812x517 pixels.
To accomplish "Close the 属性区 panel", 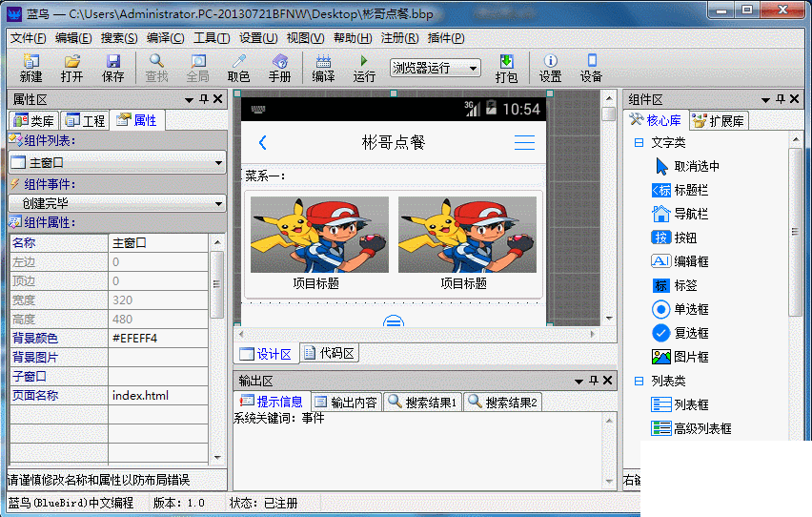I will click(x=218, y=99).
